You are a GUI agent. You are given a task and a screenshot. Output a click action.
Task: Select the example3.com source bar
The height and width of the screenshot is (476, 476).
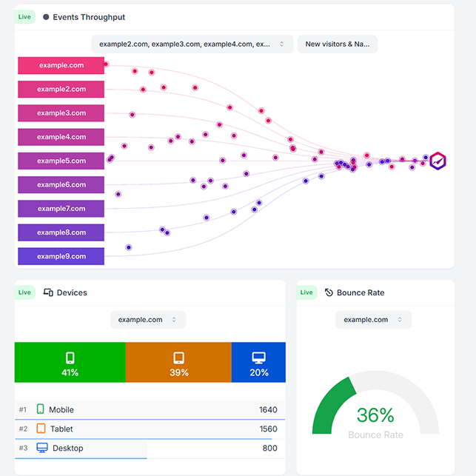coord(61,113)
